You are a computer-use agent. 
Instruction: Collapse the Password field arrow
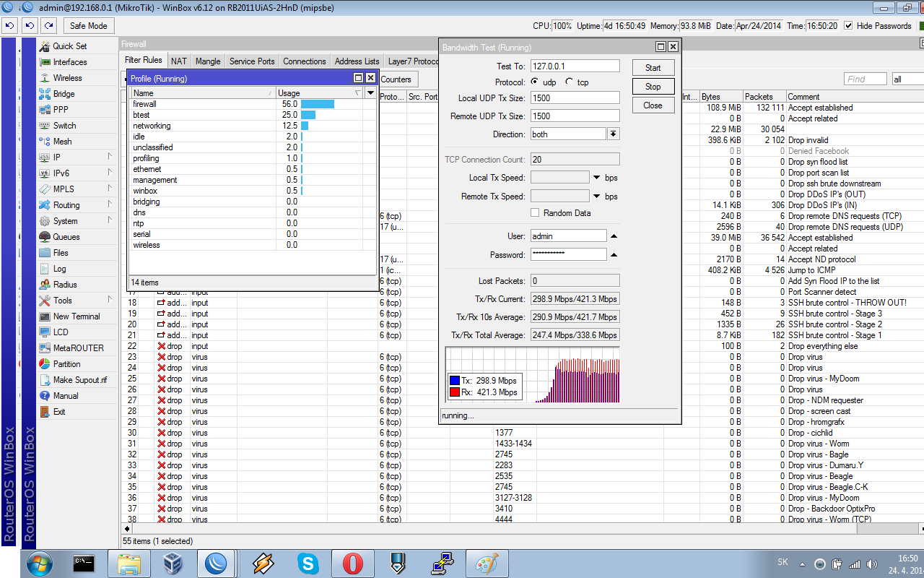click(x=614, y=255)
